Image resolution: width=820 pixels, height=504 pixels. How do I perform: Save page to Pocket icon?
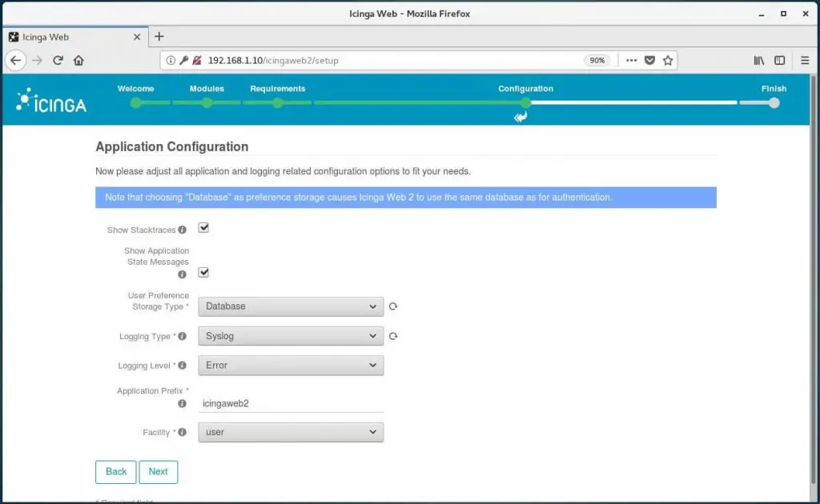pyautogui.click(x=649, y=61)
